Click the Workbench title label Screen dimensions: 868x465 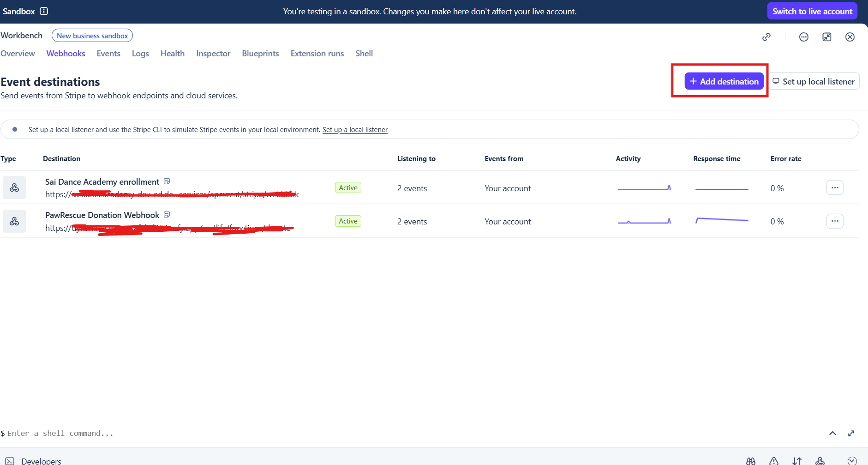click(x=22, y=36)
